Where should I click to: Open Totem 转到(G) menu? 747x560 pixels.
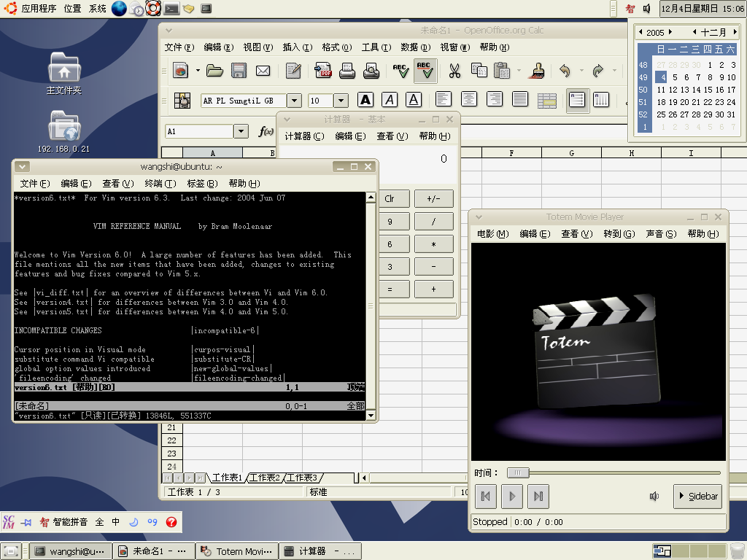(x=619, y=234)
